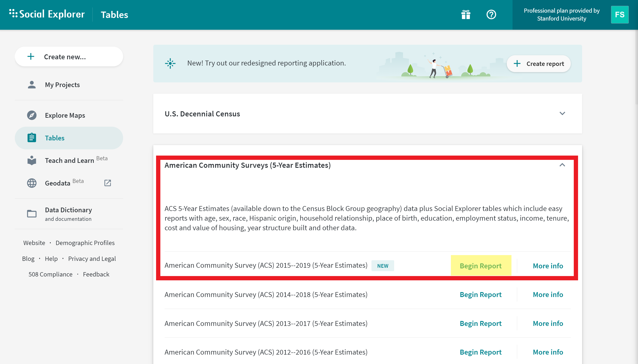Open Teach and Learn sidebar item

pyautogui.click(x=69, y=160)
